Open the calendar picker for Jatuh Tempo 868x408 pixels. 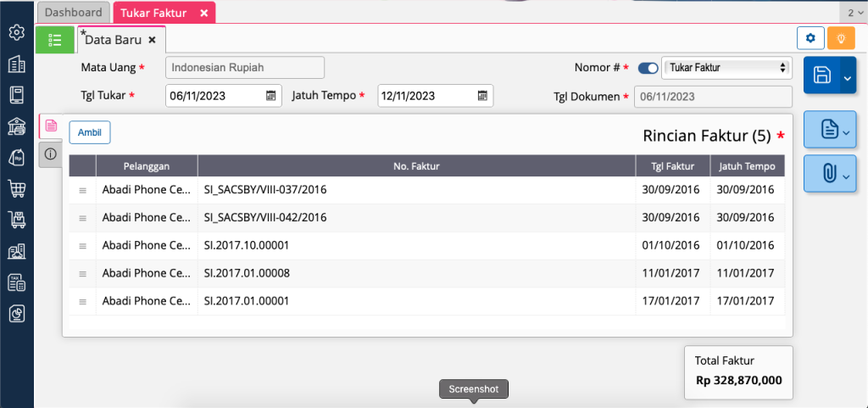click(482, 96)
